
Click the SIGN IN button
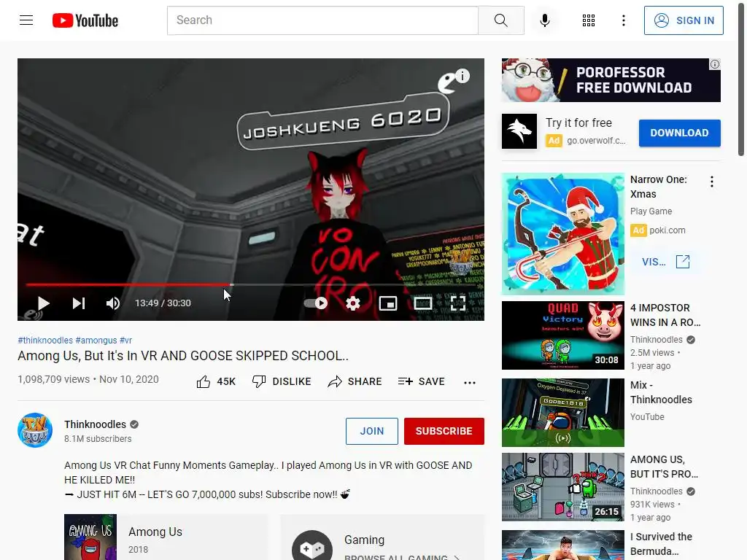683,20
